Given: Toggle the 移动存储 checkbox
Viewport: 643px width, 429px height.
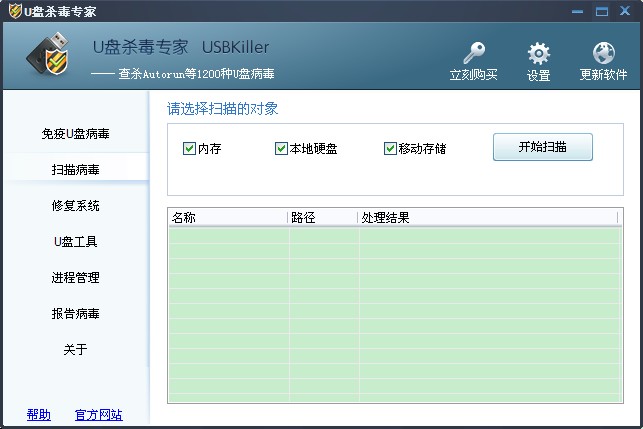Looking at the screenshot, I should [x=390, y=149].
